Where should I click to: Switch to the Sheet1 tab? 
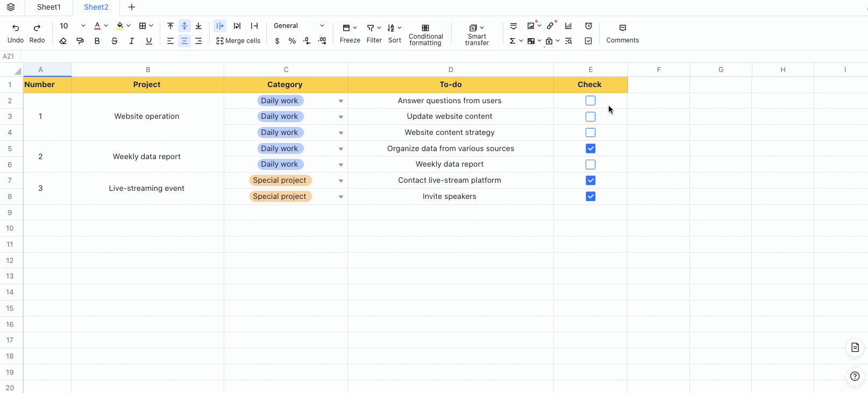coord(49,7)
